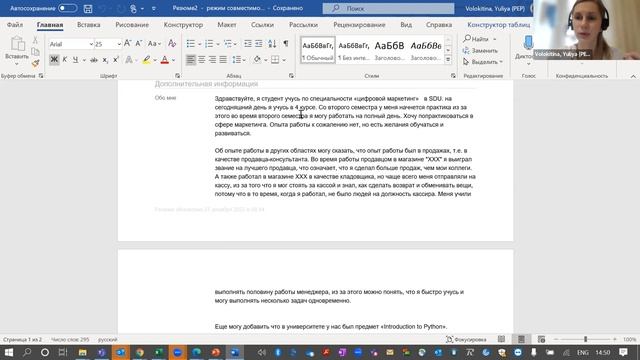Click the Cut scissors icon
This screenshot has width=640, height=360.
tap(36, 40)
